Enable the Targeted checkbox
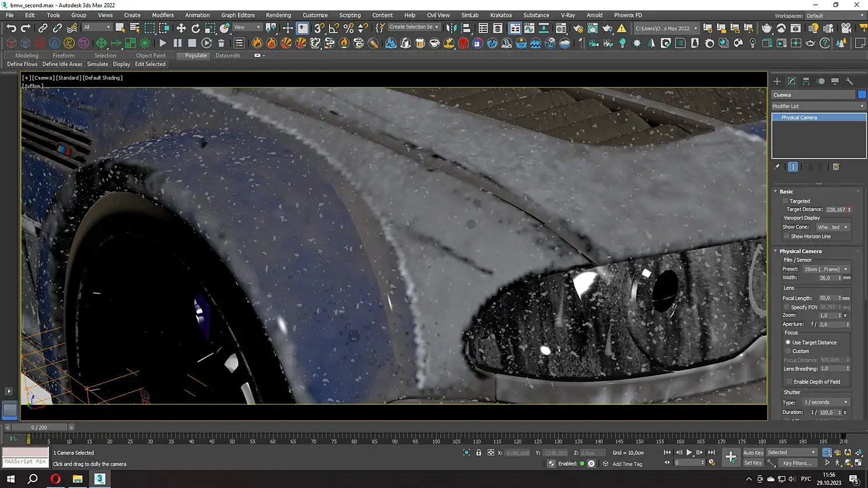The height and width of the screenshot is (488, 868). [x=786, y=201]
